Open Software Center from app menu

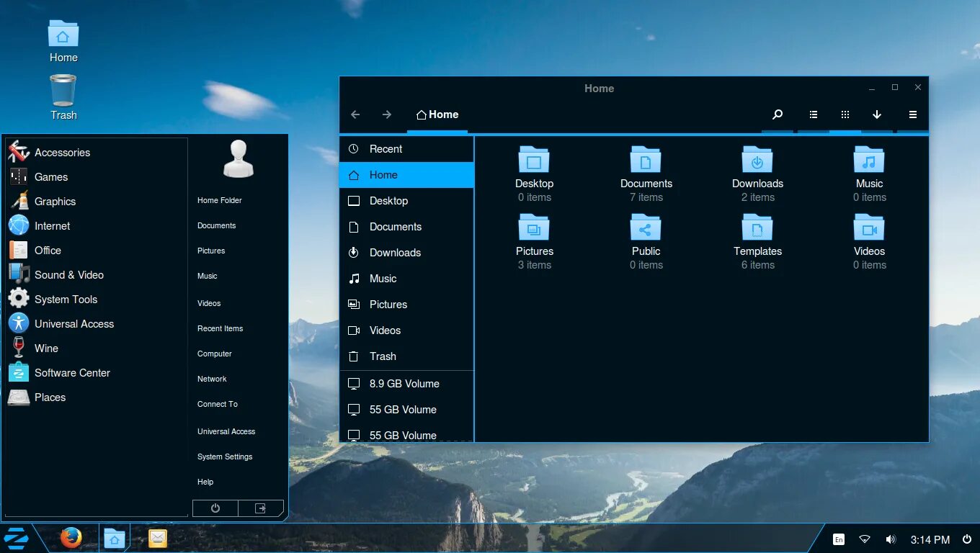tap(97, 373)
